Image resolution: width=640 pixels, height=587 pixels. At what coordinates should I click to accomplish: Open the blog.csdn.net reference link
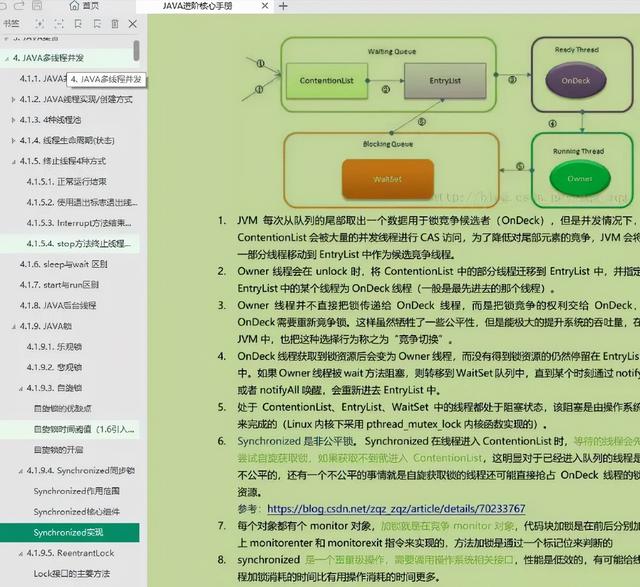[396, 509]
